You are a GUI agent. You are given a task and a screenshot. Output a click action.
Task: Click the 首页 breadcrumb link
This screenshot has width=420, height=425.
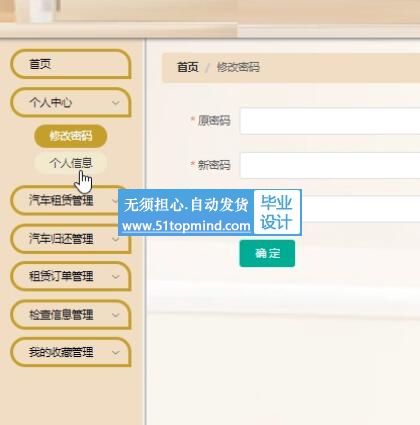[188, 67]
